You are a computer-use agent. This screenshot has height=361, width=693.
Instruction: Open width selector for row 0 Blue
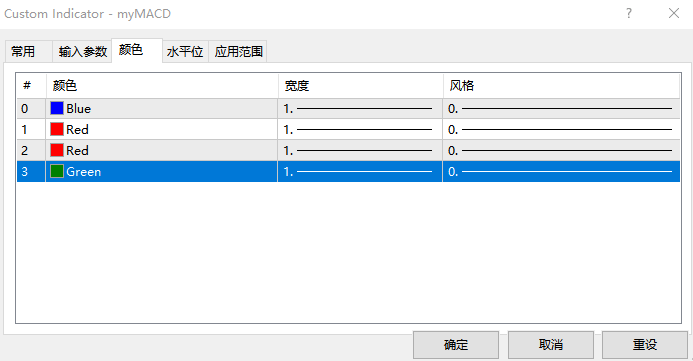(x=360, y=109)
